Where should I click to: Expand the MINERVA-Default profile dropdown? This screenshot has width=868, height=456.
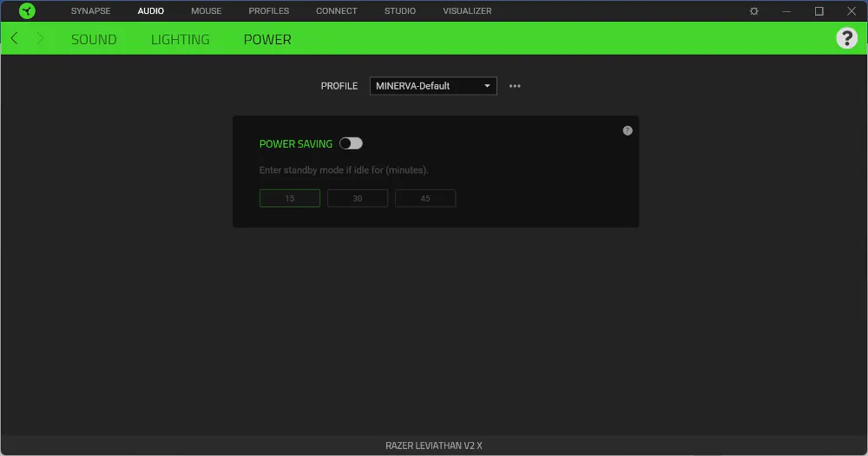click(x=433, y=86)
